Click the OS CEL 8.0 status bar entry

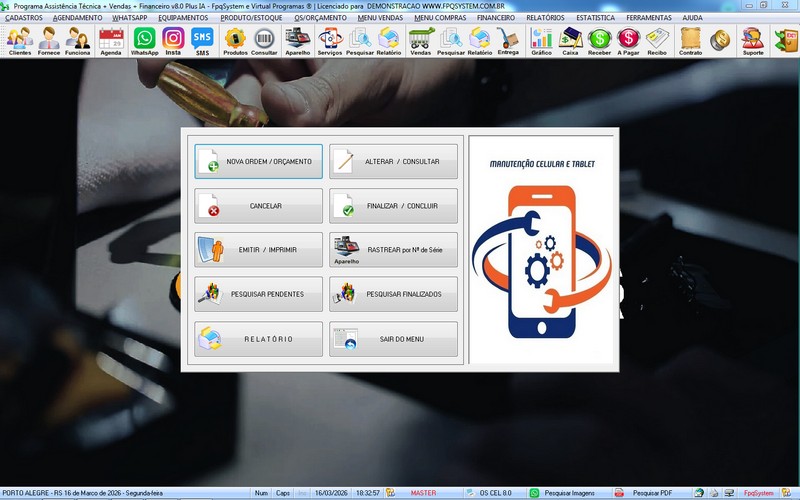[x=495, y=493]
